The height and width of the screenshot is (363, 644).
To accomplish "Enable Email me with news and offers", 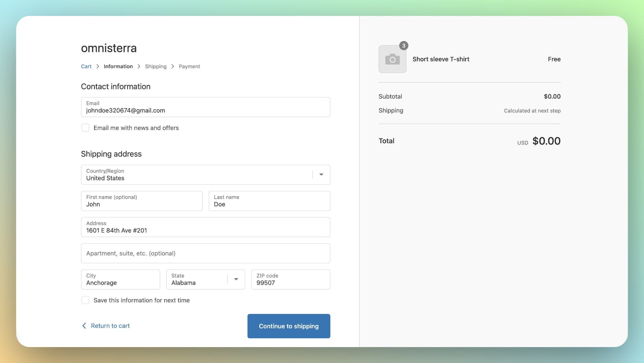I will [x=85, y=127].
